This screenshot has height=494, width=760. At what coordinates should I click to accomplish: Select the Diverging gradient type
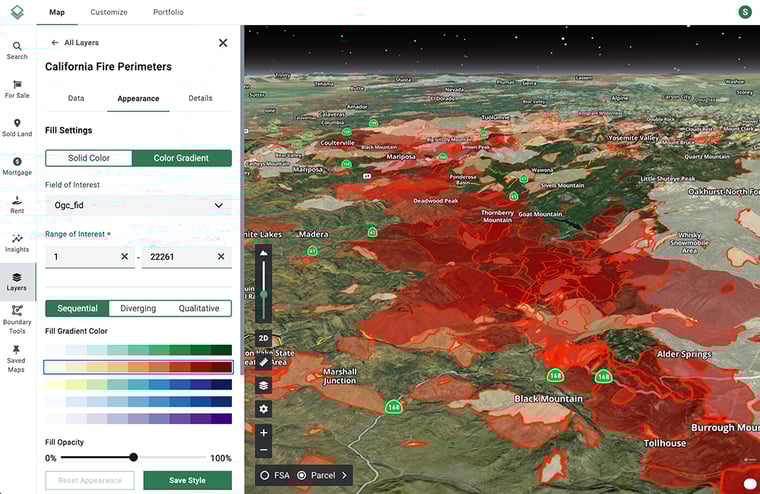138,308
